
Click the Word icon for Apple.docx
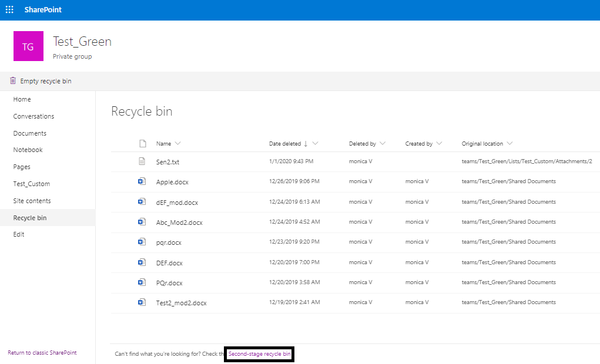pos(142,181)
